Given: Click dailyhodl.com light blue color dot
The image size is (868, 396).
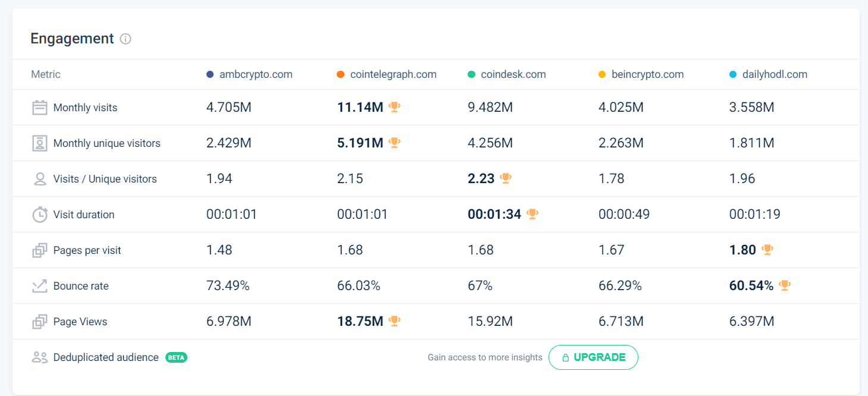Looking at the screenshot, I should click(733, 74).
